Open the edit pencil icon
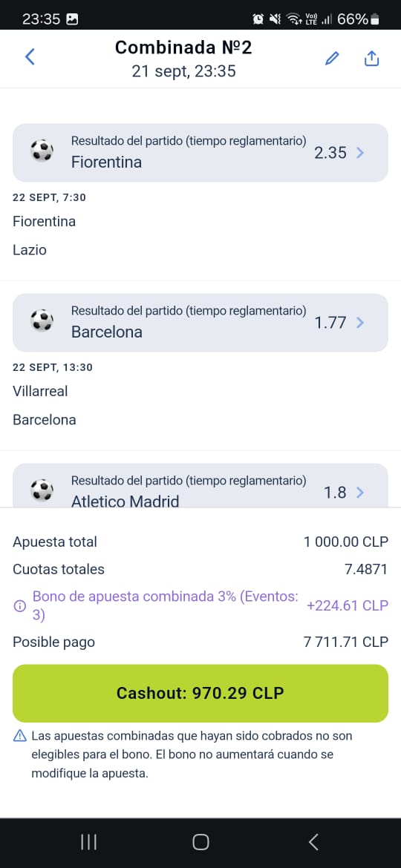Image resolution: width=401 pixels, height=868 pixels. [332, 58]
